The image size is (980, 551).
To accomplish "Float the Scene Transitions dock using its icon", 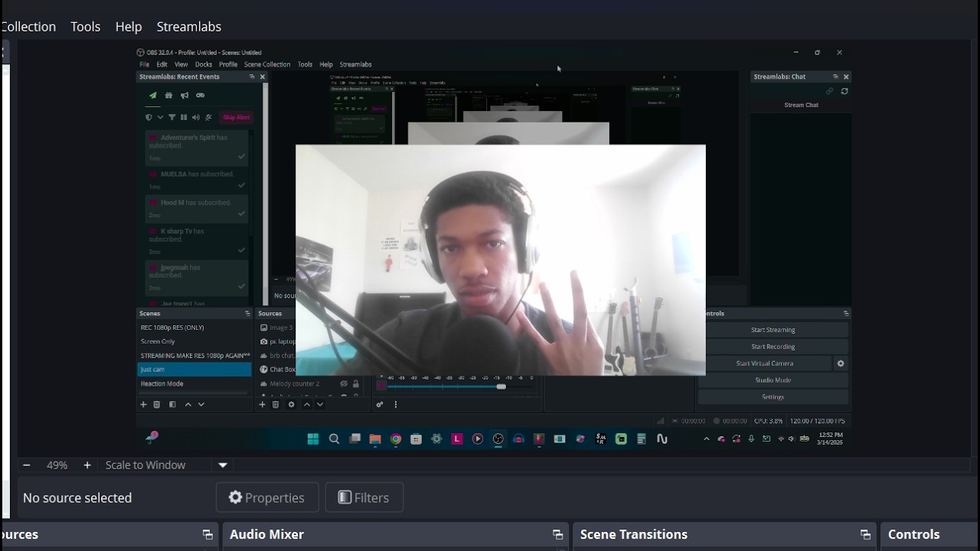I will (865, 535).
